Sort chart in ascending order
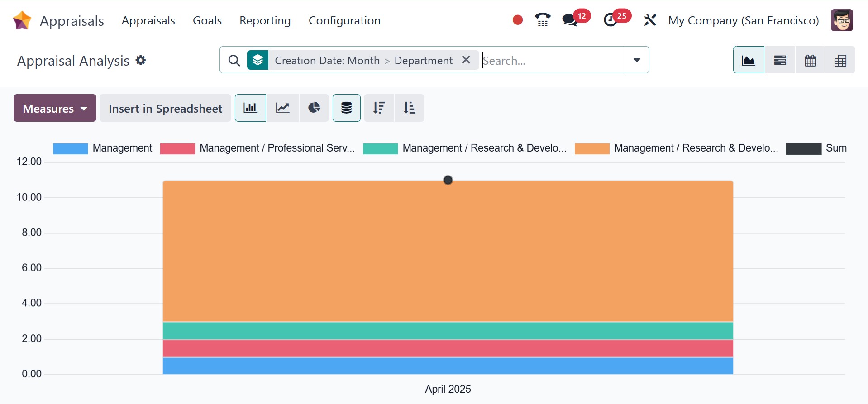Viewport: 868px width, 404px height. click(x=410, y=108)
